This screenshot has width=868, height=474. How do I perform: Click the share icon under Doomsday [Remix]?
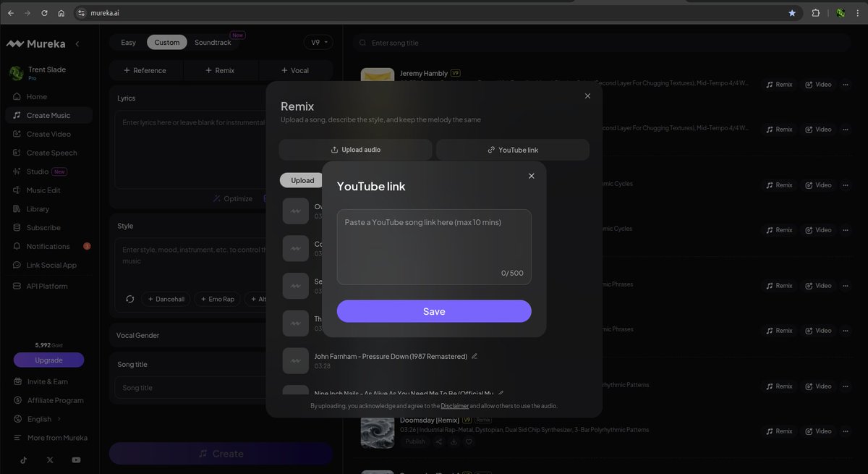click(x=438, y=441)
